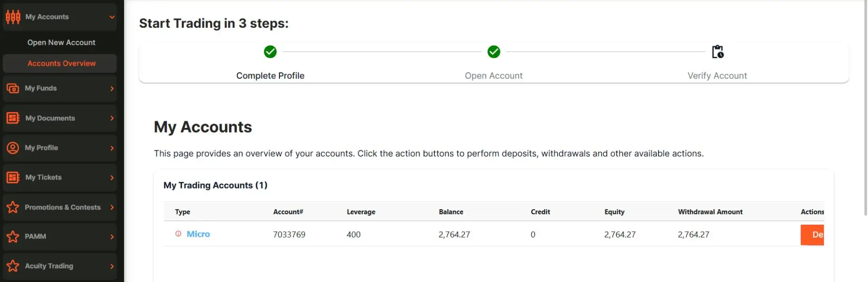868x282 pixels.
Task: Click the PAMM star icon
Action: [13, 236]
